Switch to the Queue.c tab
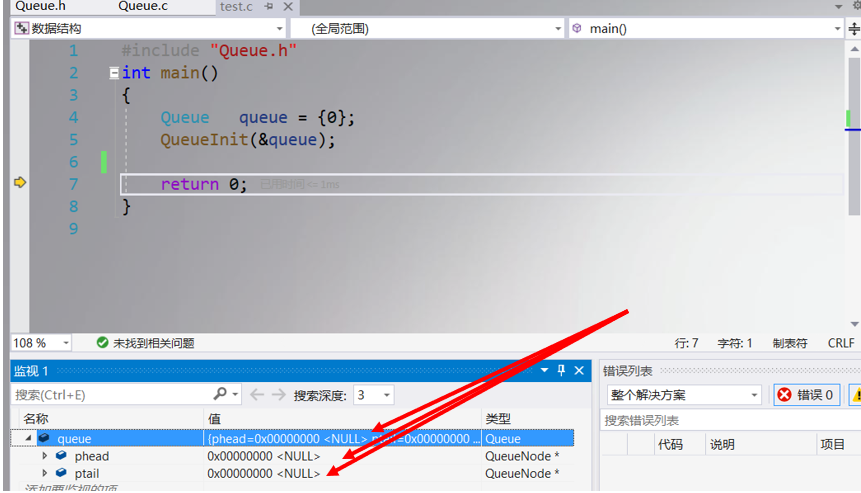Screen dimensions: 861x493 point(143,7)
